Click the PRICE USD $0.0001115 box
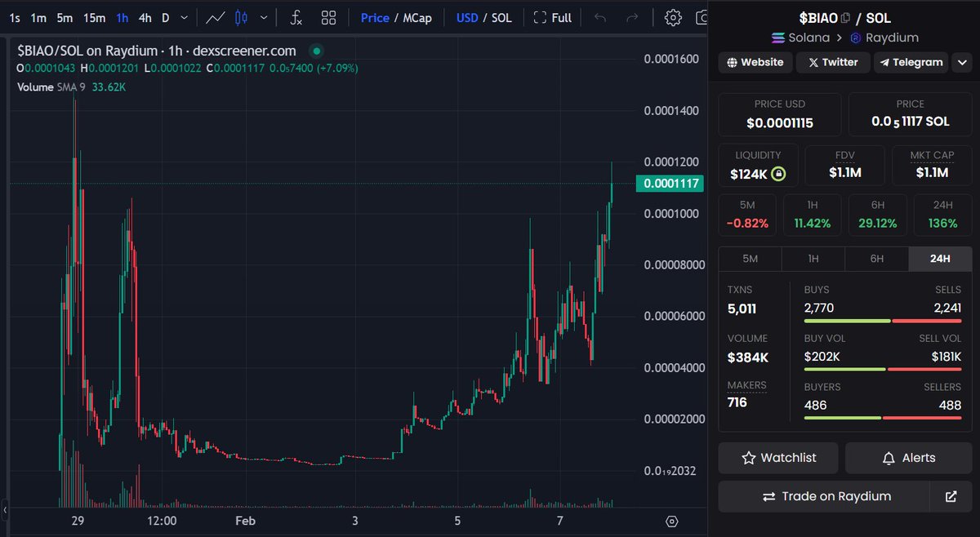980x537 pixels. coord(780,115)
